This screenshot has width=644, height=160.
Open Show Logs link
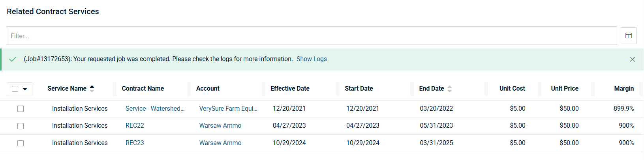click(x=312, y=59)
